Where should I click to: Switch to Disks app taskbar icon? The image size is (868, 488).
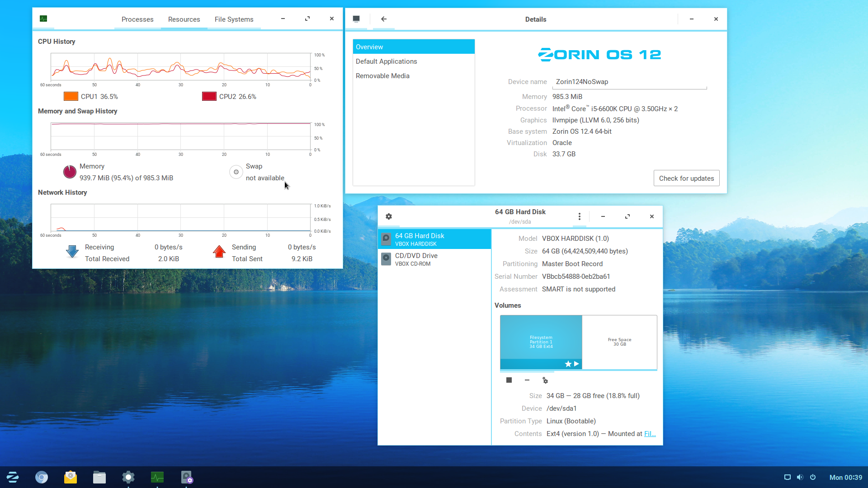point(187,477)
